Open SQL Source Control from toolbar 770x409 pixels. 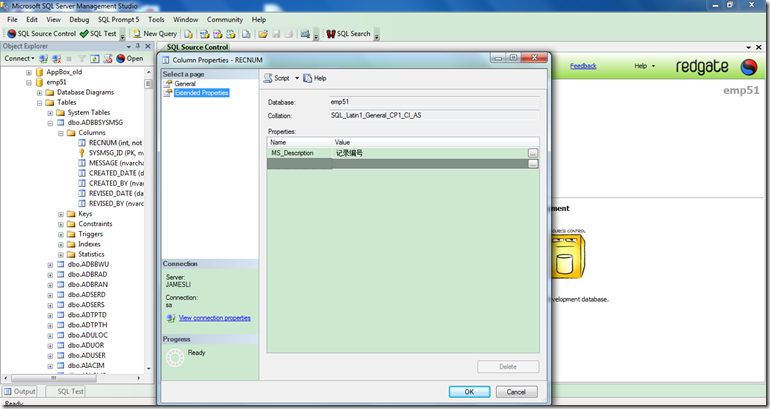[41, 33]
